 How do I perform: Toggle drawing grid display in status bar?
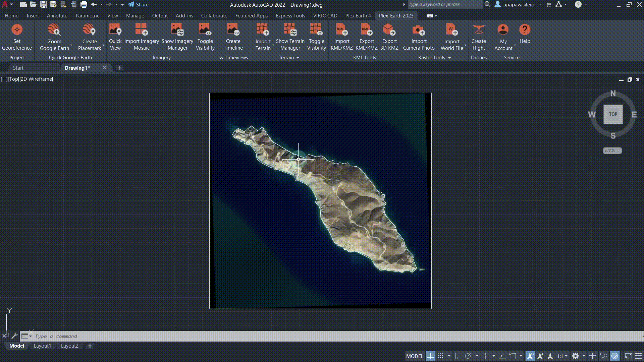(x=430, y=356)
